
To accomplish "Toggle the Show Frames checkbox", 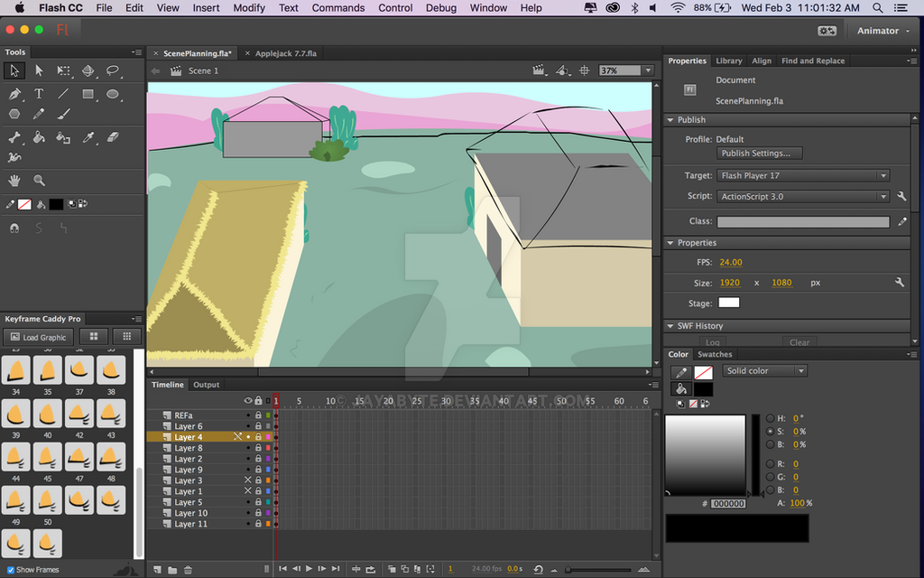I will tap(10, 570).
